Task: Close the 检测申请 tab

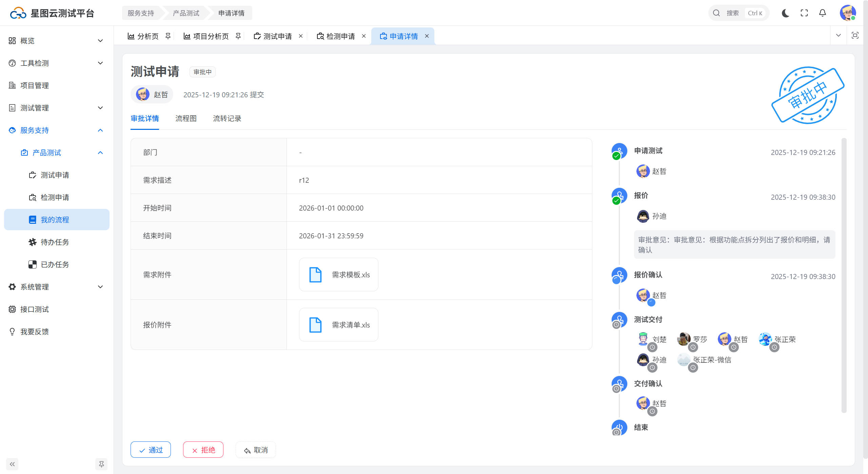Action: (x=364, y=36)
